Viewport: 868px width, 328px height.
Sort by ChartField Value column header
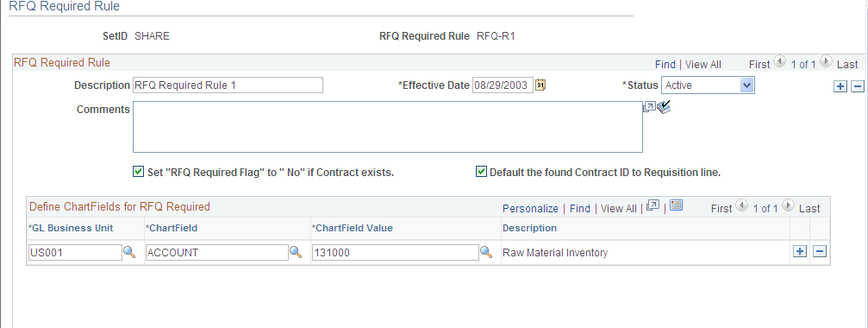pyautogui.click(x=353, y=228)
